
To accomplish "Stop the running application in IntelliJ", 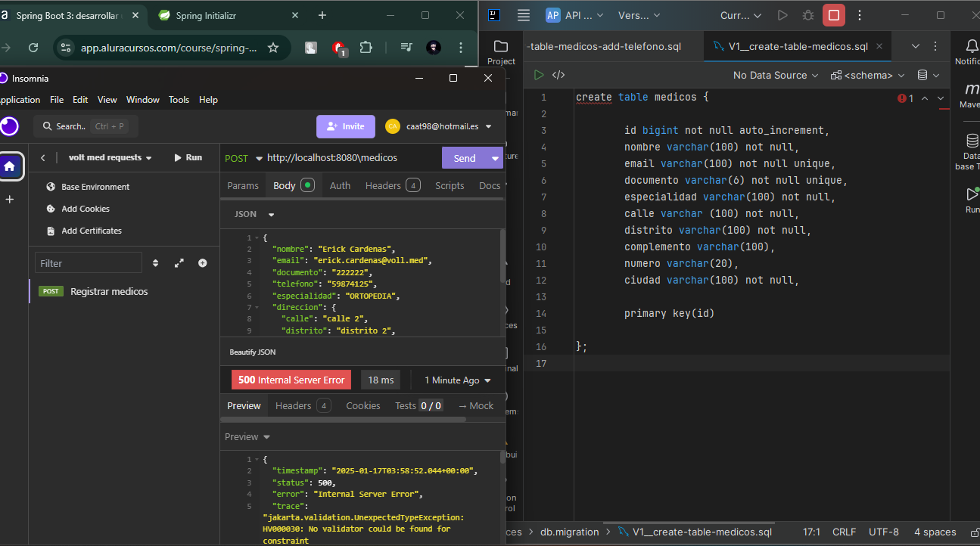I will click(834, 15).
